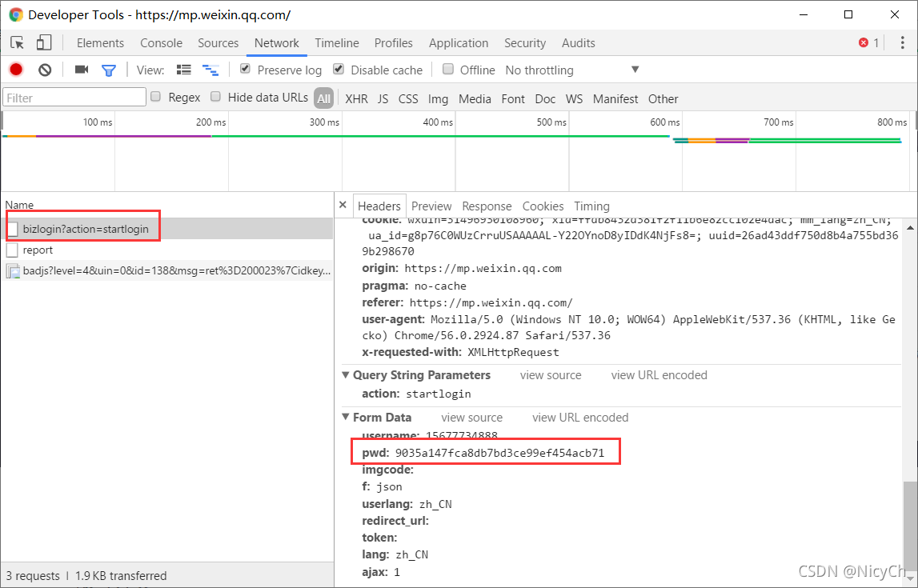Filter requests by Manifest
This screenshot has height=588, width=918.
(615, 99)
